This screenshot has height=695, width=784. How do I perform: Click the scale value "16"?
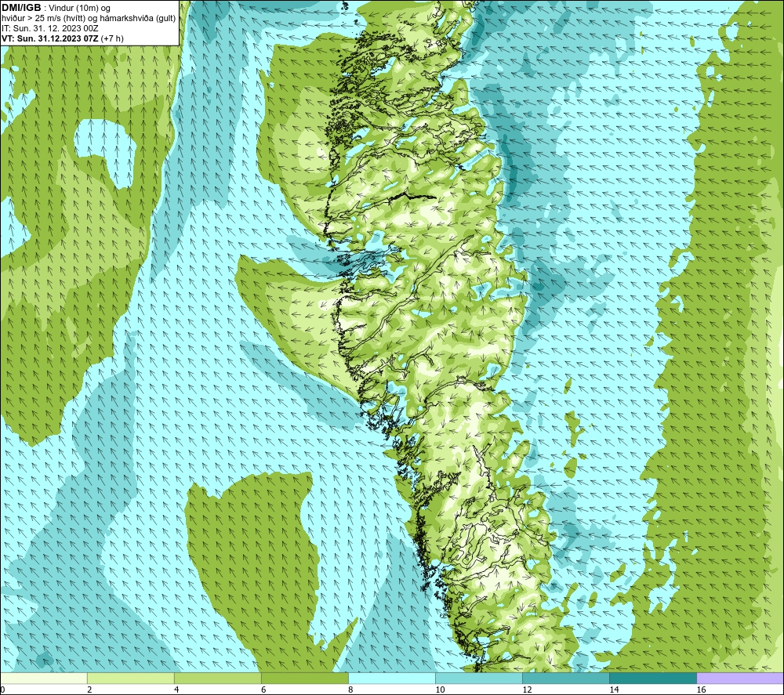tap(700, 690)
